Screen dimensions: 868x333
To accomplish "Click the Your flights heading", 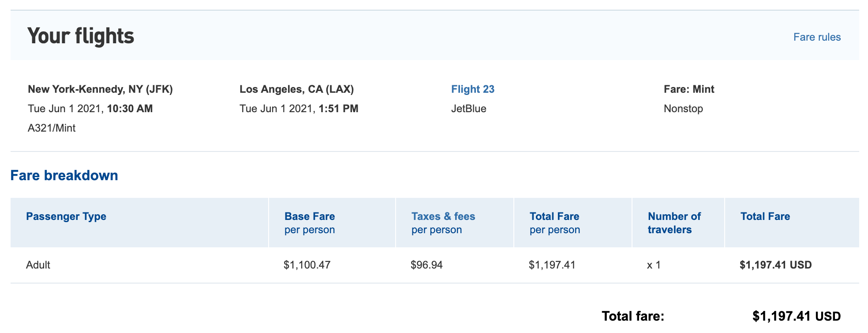I will (x=81, y=36).
